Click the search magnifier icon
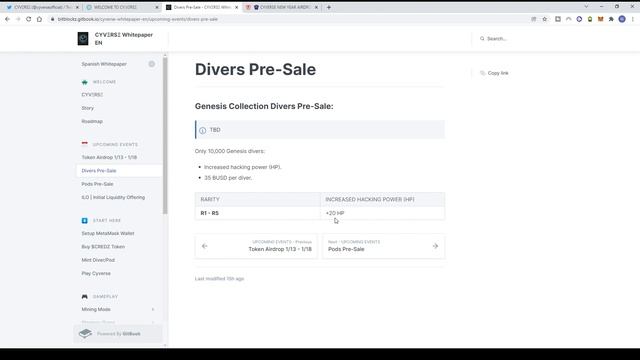 coord(482,39)
